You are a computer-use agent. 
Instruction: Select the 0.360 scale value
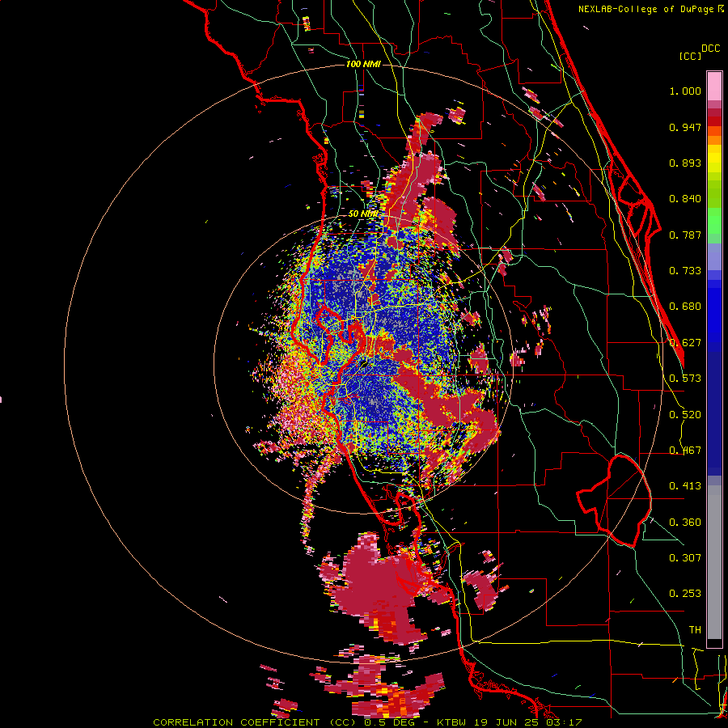click(x=685, y=523)
